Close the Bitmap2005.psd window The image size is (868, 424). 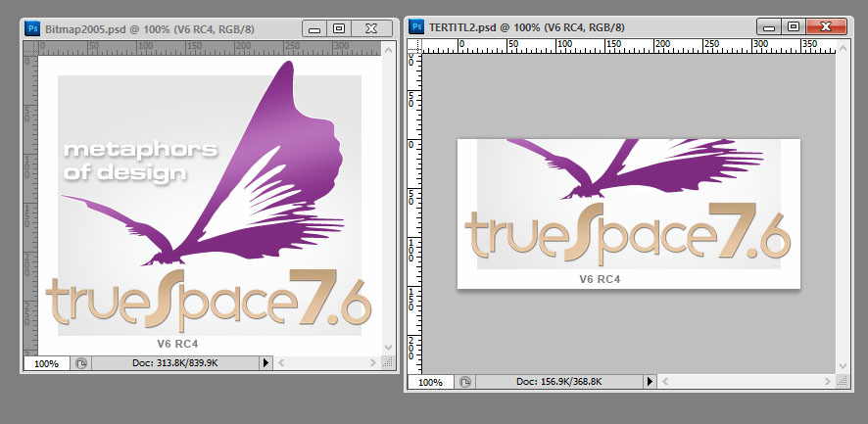coord(371,28)
